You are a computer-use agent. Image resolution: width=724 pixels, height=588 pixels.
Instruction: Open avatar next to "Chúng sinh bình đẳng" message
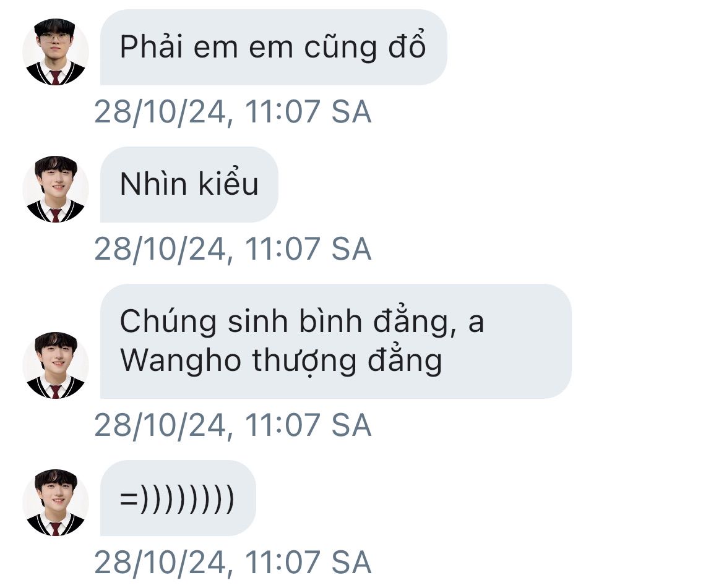pyautogui.click(x=56, y=365)
